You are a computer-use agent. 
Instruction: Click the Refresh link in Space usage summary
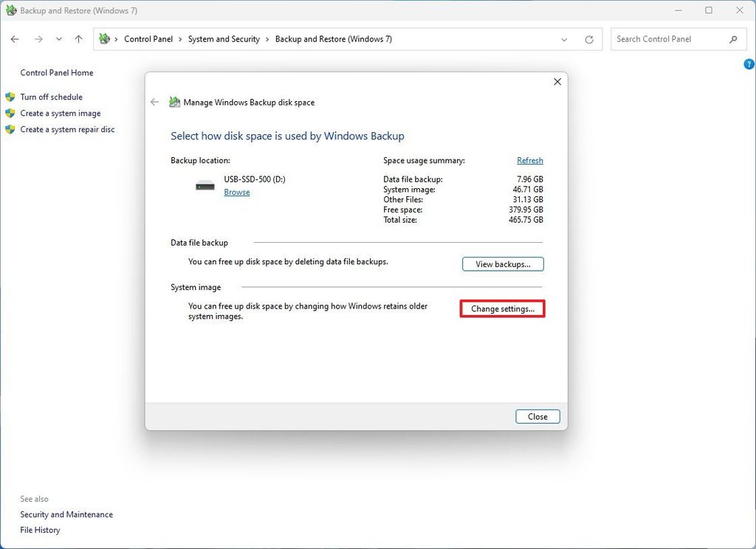530,160
